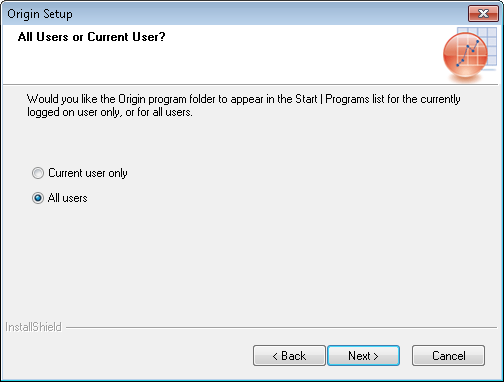The height and width of the screenshot is (382, 504).
Task: Click the white header banner area
Action: coord(220,55)
